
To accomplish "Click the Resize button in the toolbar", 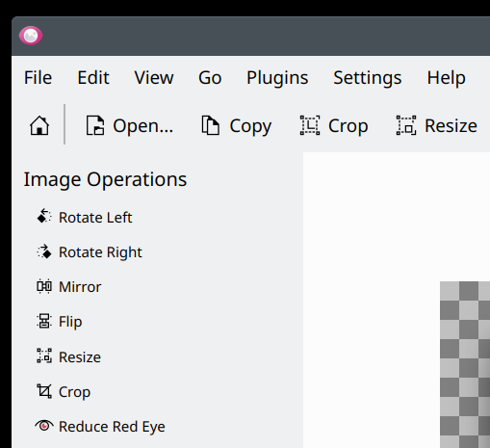I will click(x=437, y=125).
